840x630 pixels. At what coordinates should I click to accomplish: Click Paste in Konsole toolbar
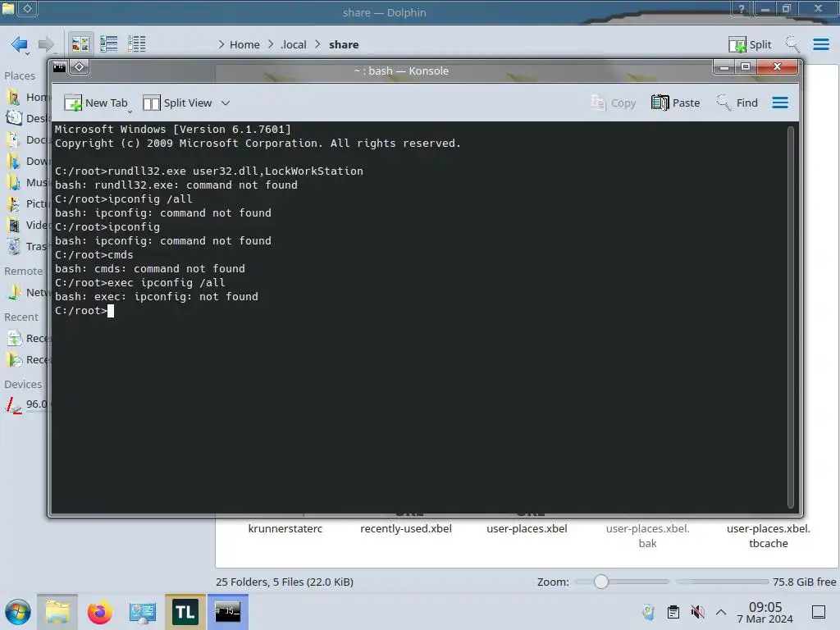click(675, 103)
